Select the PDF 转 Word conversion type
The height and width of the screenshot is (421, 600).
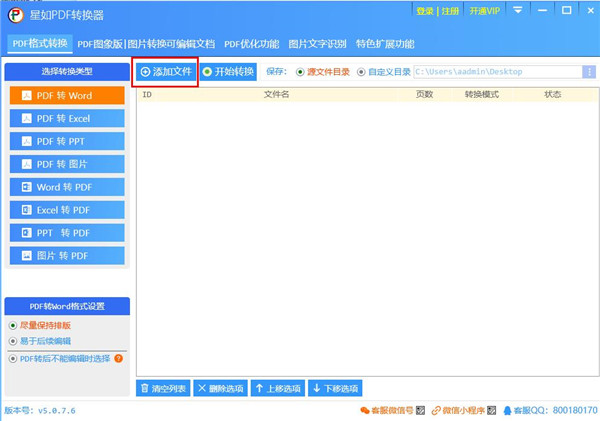(67, 96)
